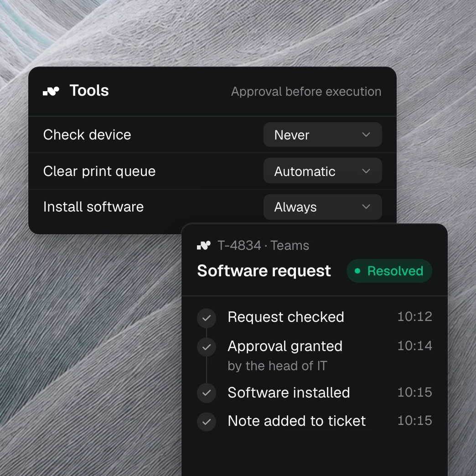Select the Install software row label
This screenshot has height=476, width=476.
93,207
